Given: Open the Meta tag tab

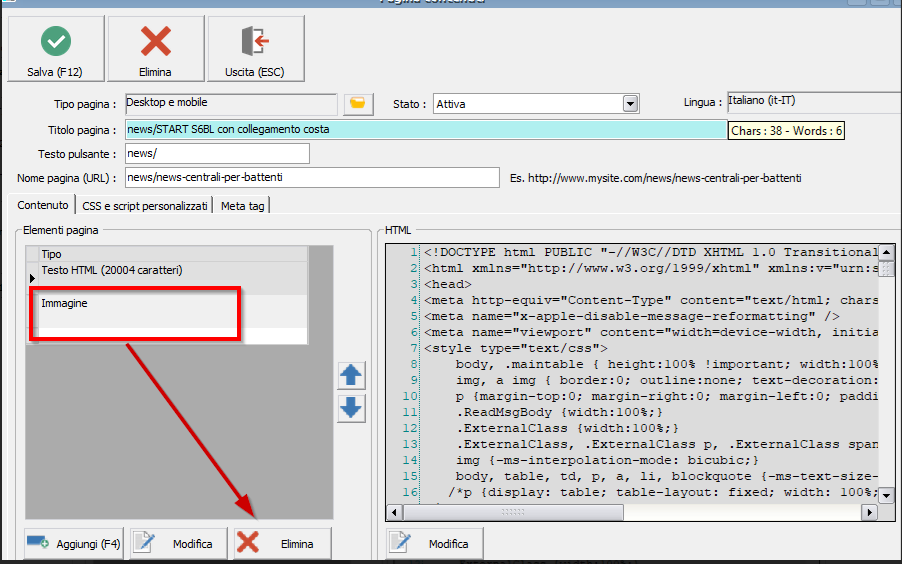Looking at the screenshot, I should (x=242, y=206).
